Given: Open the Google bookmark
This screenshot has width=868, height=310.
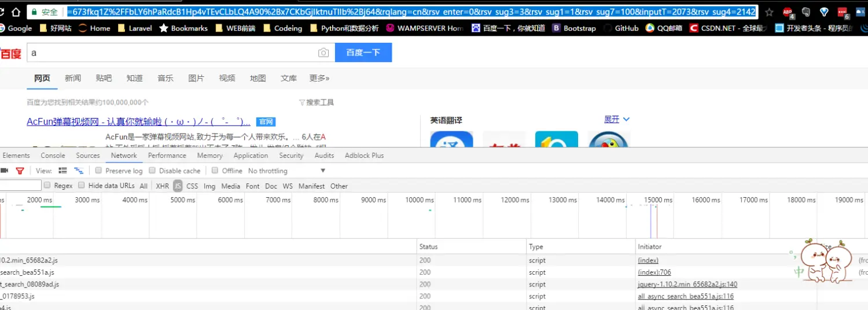Looking at the screenshot, I should tap(16, 28).
